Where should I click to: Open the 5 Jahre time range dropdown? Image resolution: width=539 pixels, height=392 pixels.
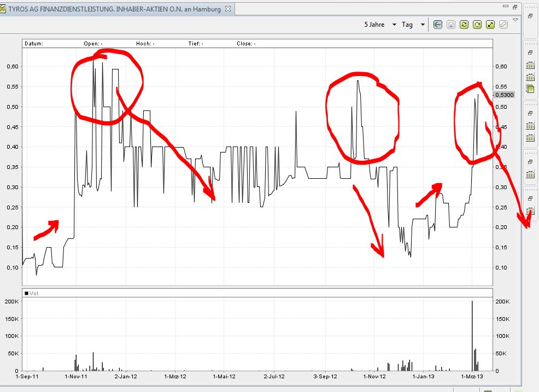pyautogui.click(x=380, y=25)
